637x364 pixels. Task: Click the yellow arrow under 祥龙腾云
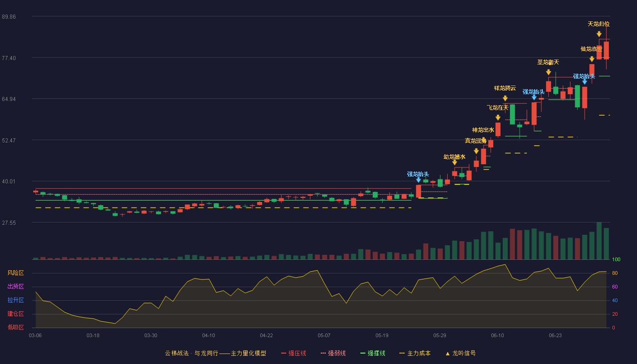click(x=505, y=98)
